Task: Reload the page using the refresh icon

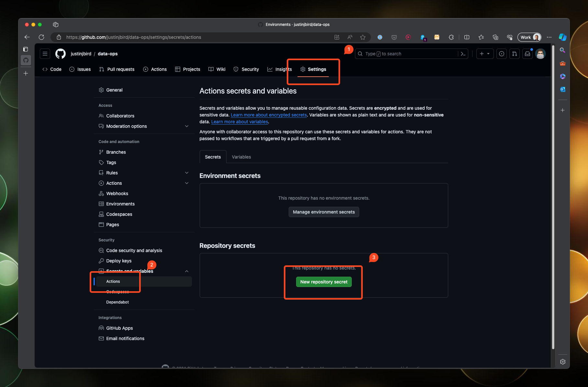Action: pos(41,37)
